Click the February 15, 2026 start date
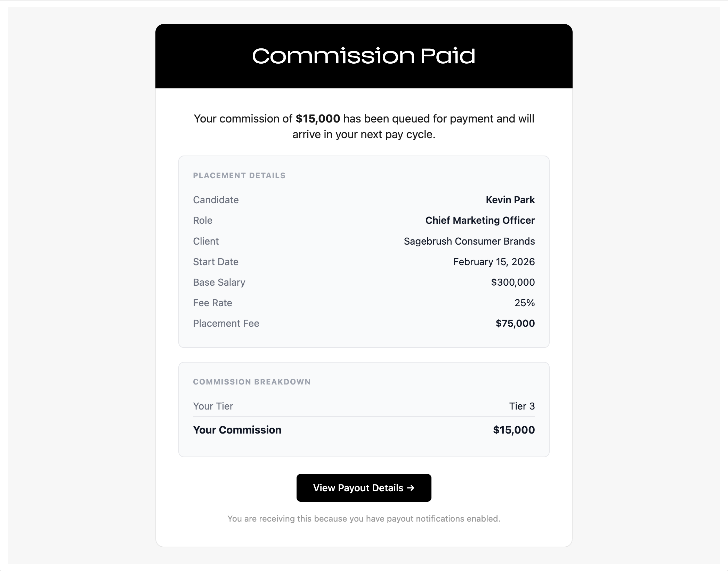The image size is (728, 571). [494, 262]
